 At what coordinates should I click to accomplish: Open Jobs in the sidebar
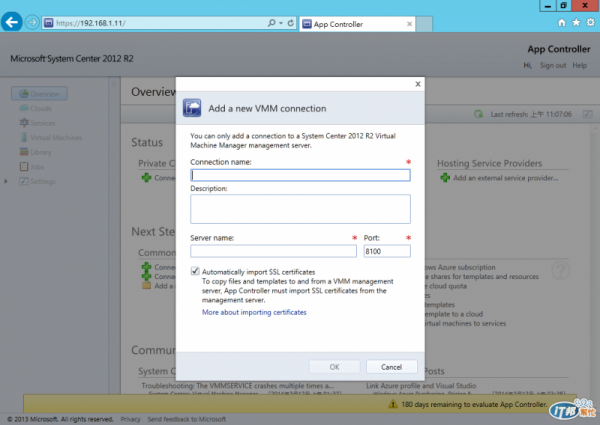point(37,167)
